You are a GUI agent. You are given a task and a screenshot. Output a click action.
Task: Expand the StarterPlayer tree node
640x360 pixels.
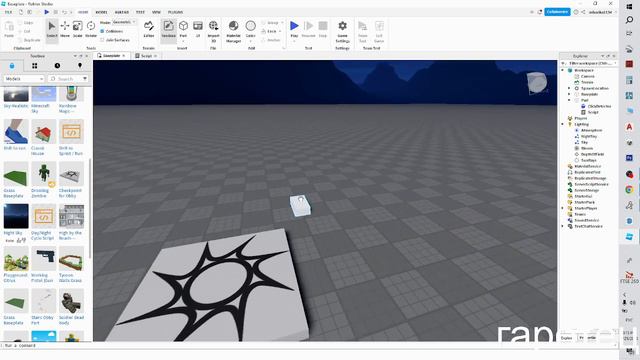click(x=563, y=208)
